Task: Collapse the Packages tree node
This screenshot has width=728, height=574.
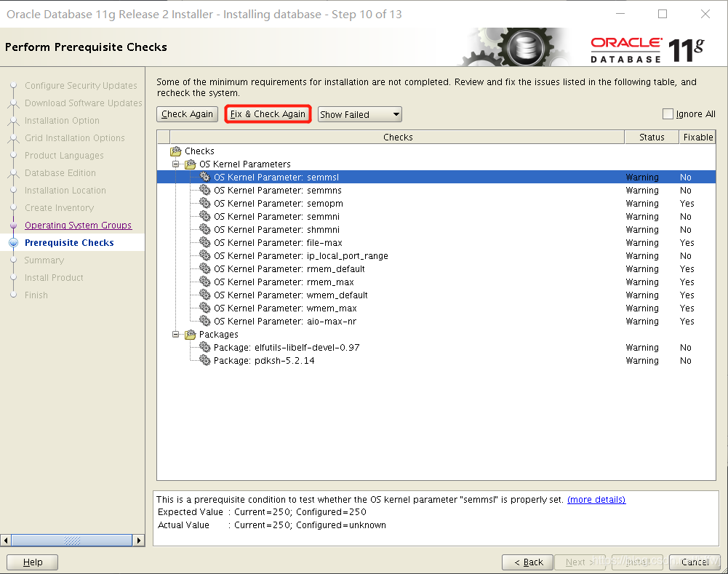Action: tap(175, 335)
